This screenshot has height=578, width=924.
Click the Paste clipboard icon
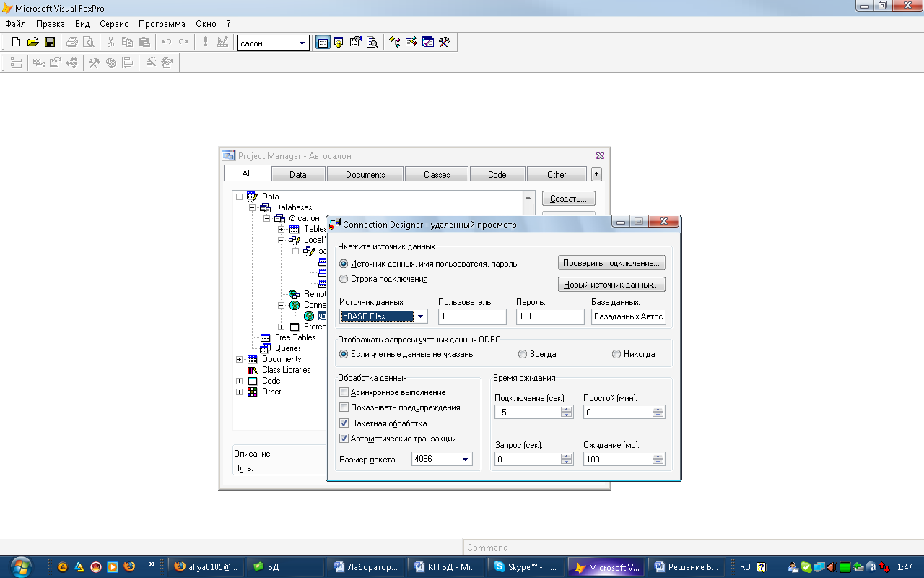144,42
